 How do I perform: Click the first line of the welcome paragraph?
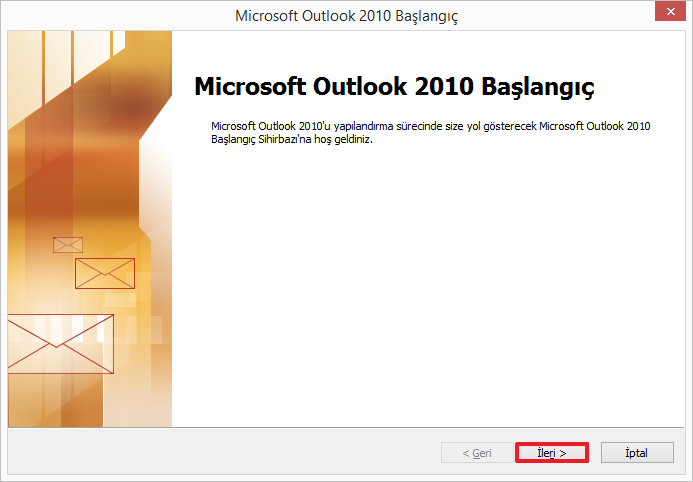pyautogui.click(x=430, y=126)
